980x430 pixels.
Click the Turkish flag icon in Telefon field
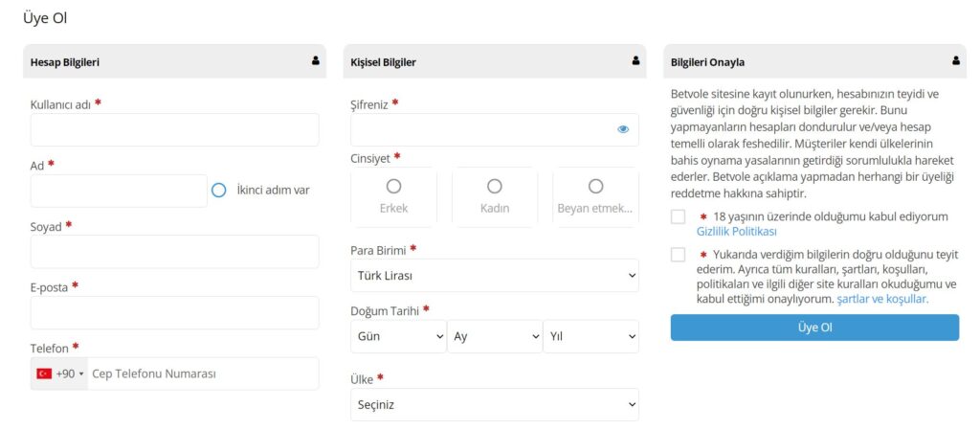point(44,373)
